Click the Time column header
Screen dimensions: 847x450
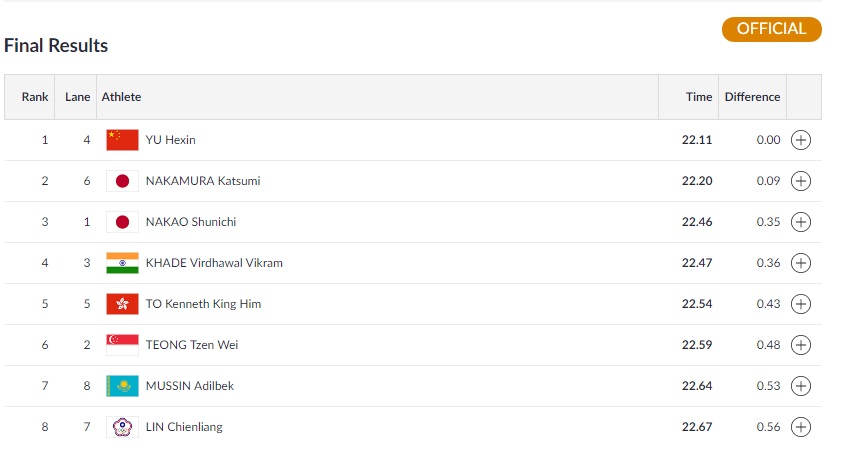click(x=698, y=97)
